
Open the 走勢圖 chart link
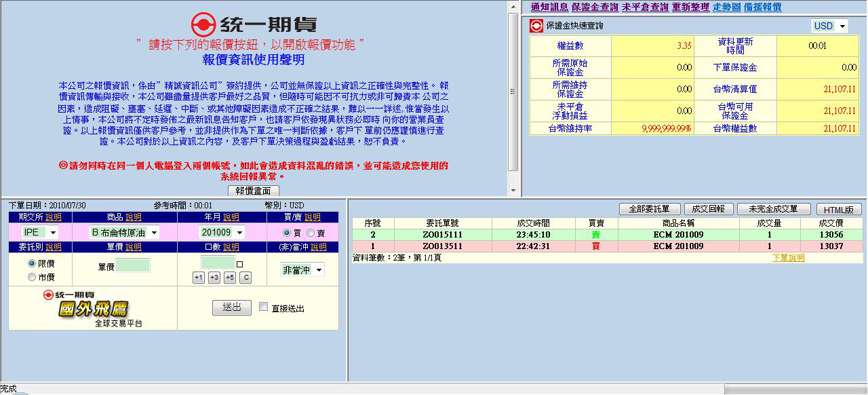pyautogui.click(x=726, y=7)
